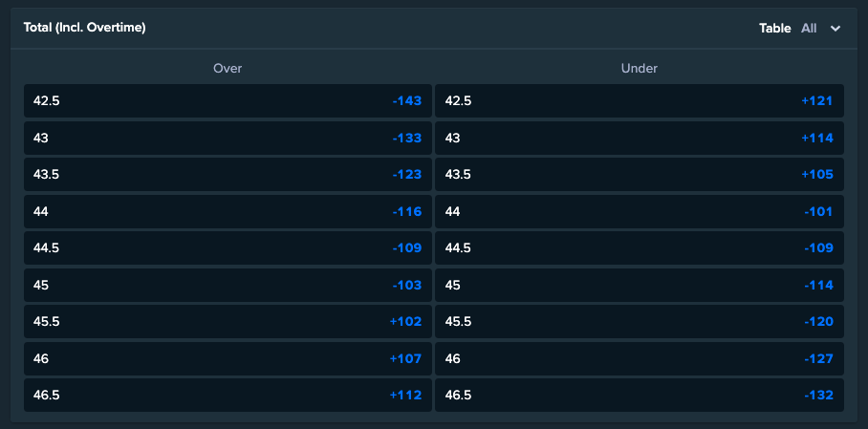
Task: Select Under 46.5 at -132
Action: point(640,396)
